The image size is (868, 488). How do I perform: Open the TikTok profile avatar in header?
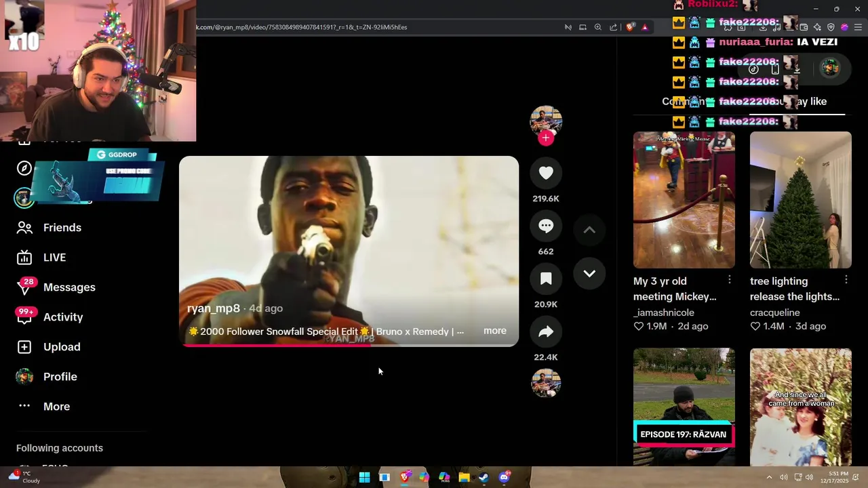[x=831, y=68]
